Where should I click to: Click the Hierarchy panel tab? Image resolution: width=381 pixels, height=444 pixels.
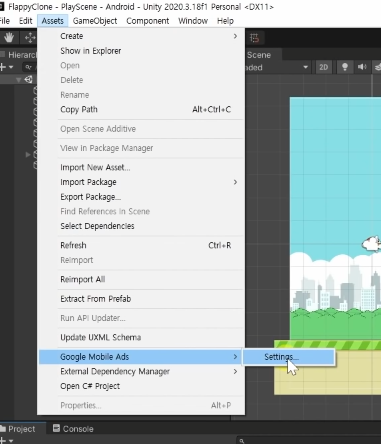coord(19,55)
